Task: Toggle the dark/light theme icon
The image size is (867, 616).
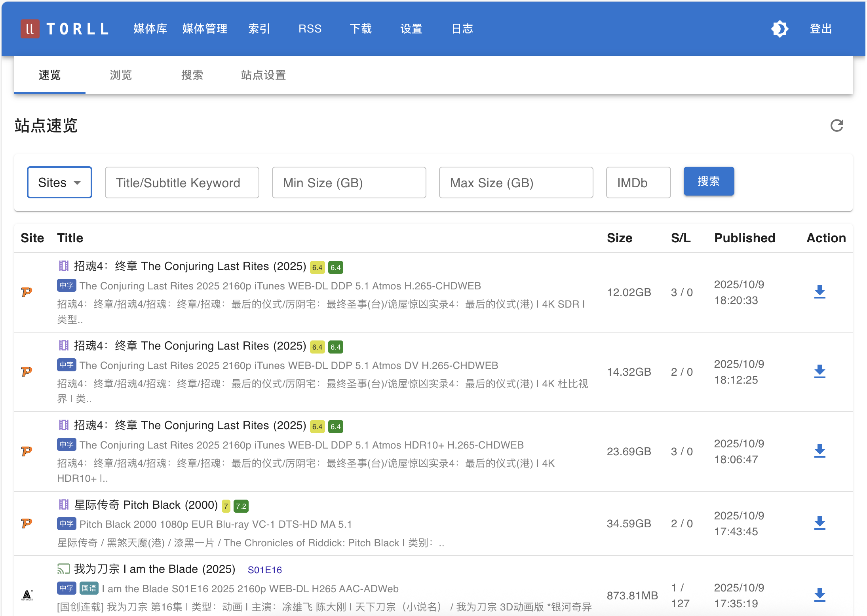Action: pyautogui.click(x=780, y=29)
